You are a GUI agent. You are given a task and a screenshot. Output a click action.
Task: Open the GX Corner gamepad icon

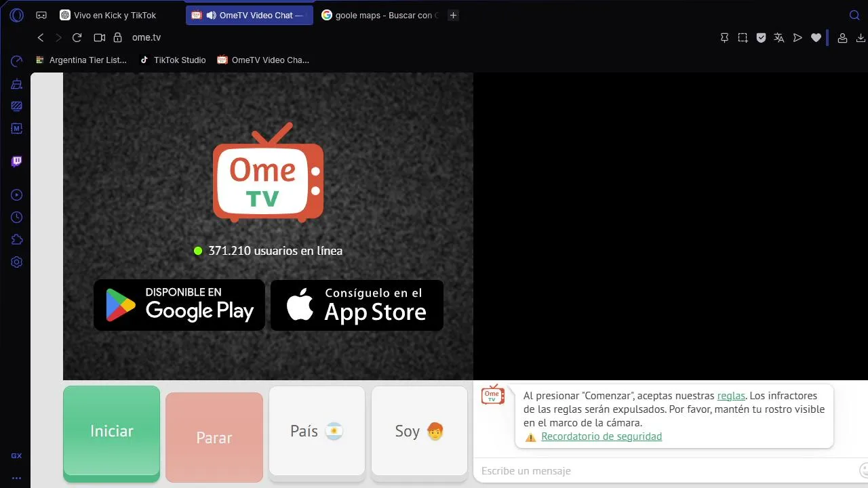(x=41, y=15)
